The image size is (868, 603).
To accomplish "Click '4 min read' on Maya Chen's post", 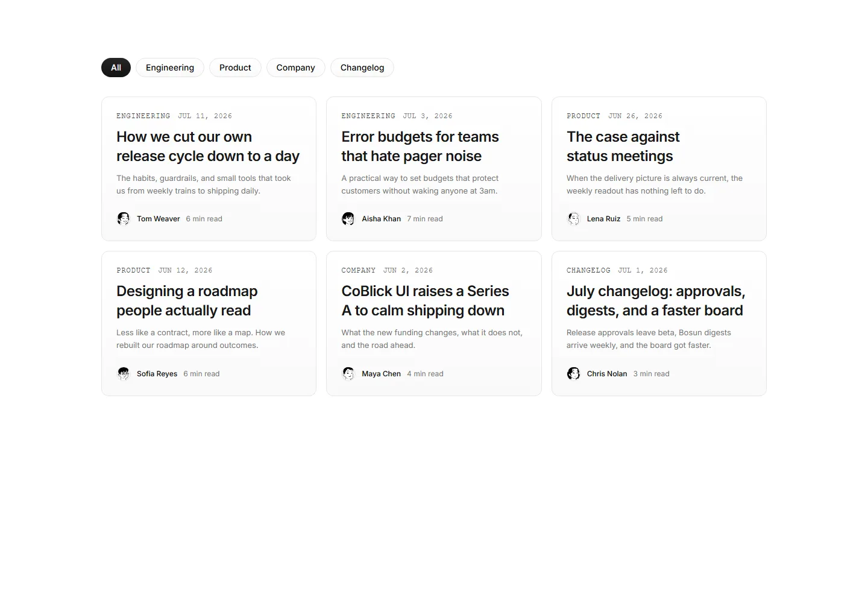I will [x=425, y=374].
